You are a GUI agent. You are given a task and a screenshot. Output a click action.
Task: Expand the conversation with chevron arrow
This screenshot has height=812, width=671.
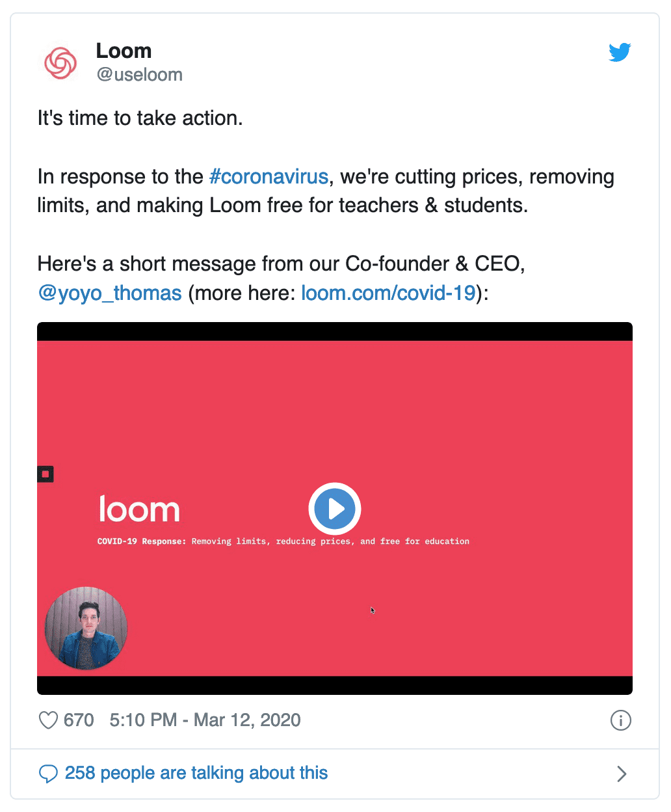[x=622, y=774]
